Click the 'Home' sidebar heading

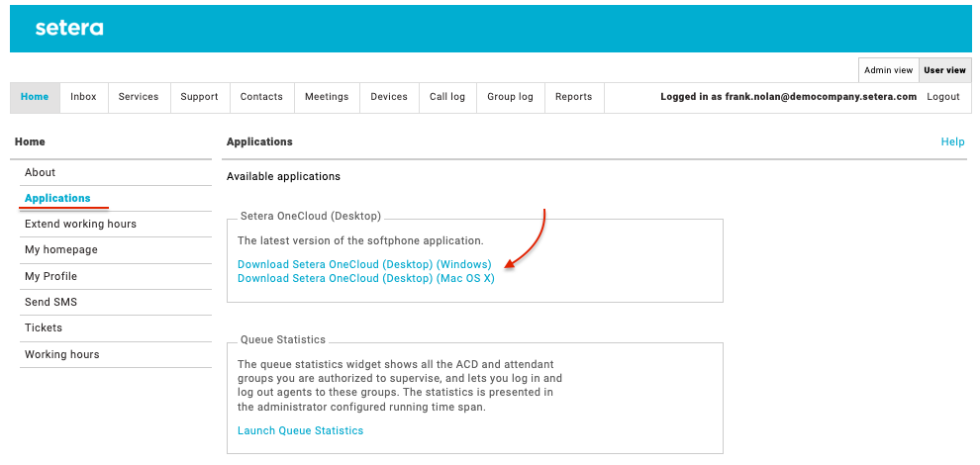30,141
